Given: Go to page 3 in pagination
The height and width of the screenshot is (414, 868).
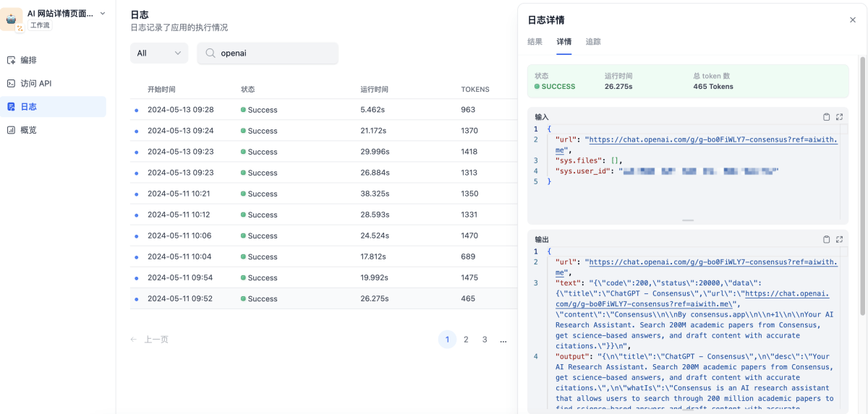Looking at the screenshot, I should pos(485,340).
